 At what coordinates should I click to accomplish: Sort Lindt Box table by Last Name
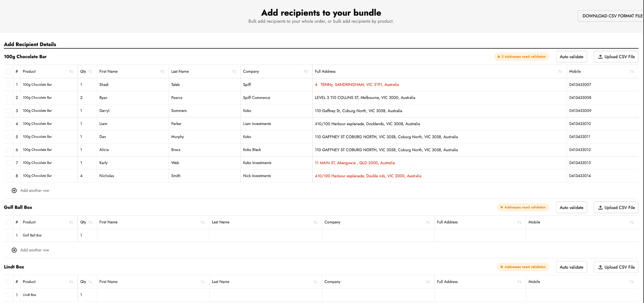coord(315,282)
